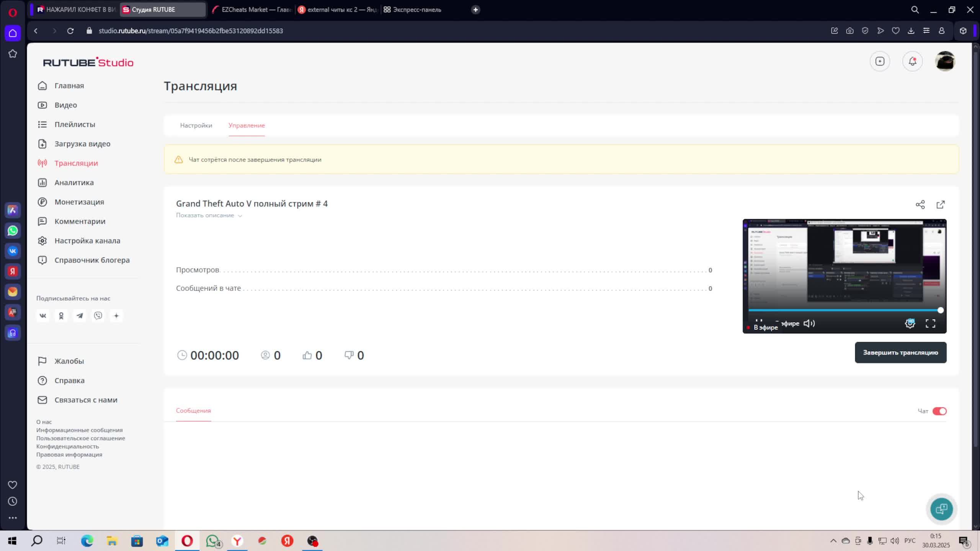Open stream in new window icon
The height and width of the screenshot is (551, 980).
(940, 205)
